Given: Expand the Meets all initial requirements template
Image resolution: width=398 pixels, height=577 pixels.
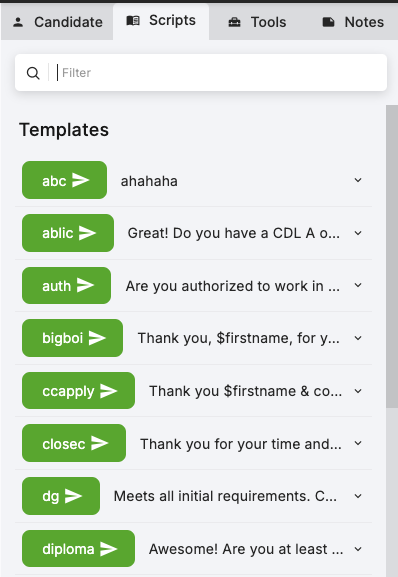Looking at the screenshot, I should pyautogui.click(x=358, y=496).
